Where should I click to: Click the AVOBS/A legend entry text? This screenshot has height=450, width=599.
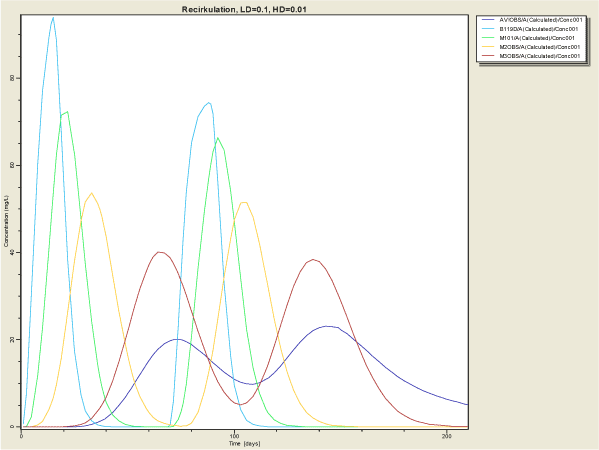(541, 20)
